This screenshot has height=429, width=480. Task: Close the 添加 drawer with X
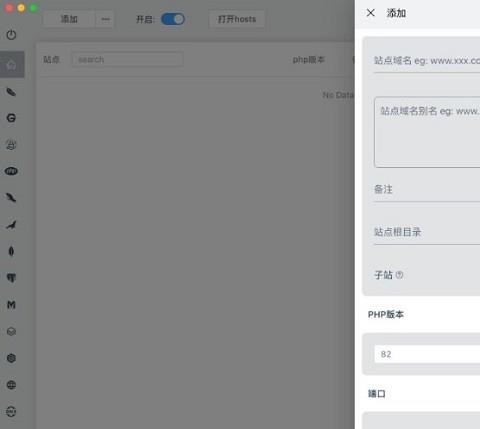coord(371,13)
